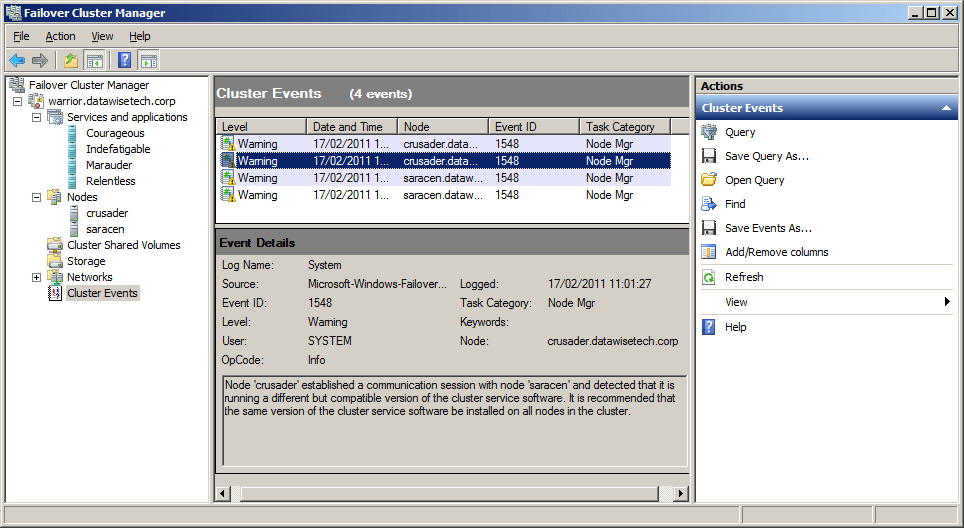
Task: Open the File menu
Action: (x=21, y=36)
